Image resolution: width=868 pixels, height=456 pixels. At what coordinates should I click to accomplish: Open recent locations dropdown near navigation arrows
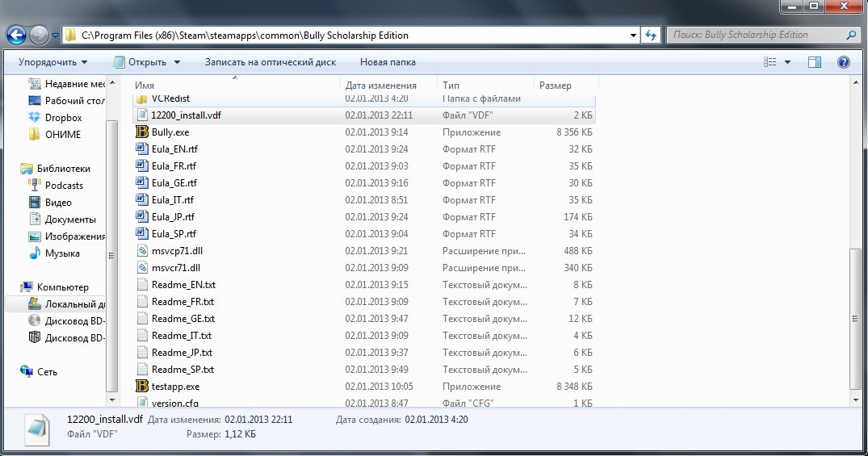point(55,36)
